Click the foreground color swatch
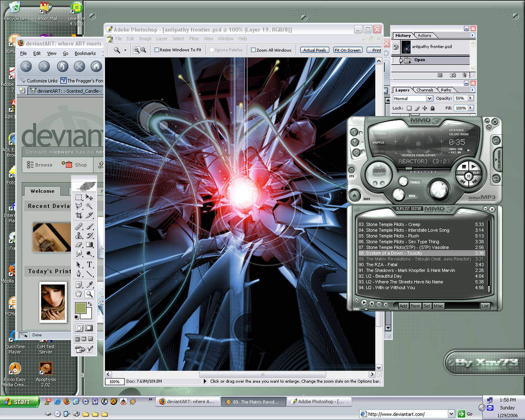 [80, 308]
